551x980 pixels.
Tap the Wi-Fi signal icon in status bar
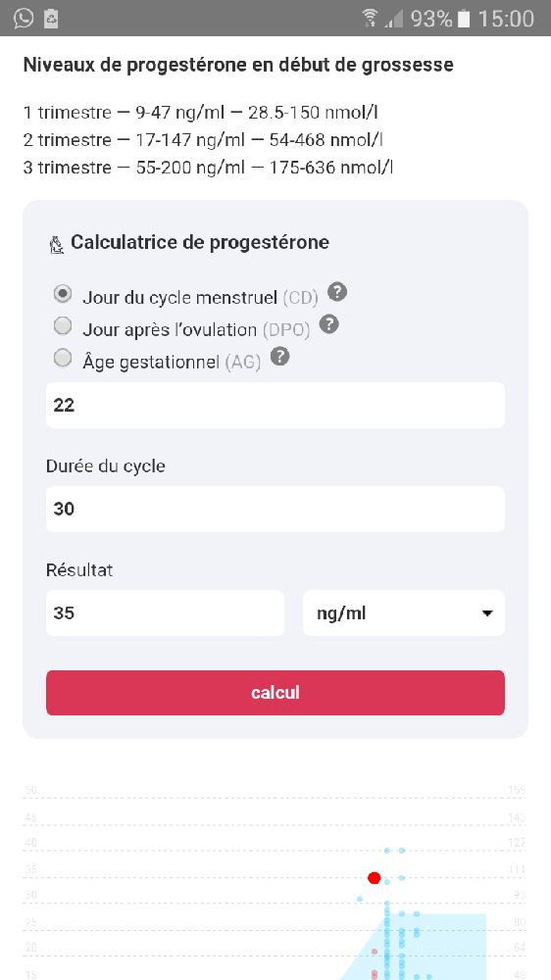371,18
